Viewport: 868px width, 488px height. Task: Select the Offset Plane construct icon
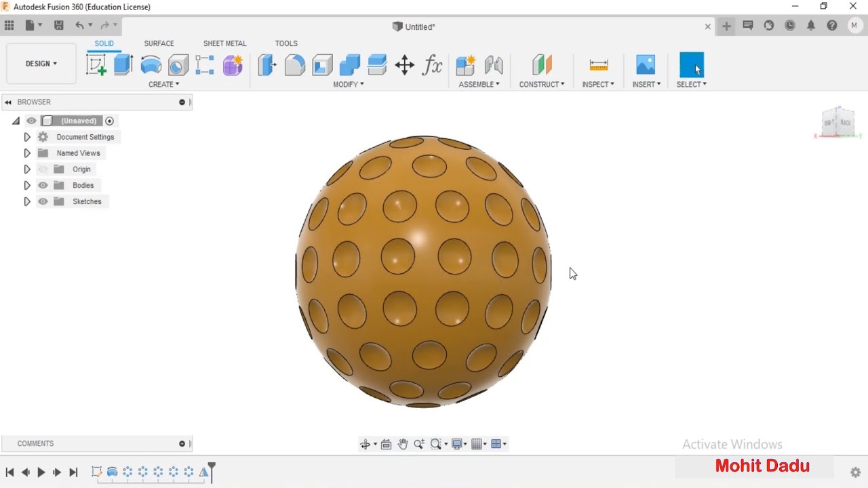tap(542, 65)
